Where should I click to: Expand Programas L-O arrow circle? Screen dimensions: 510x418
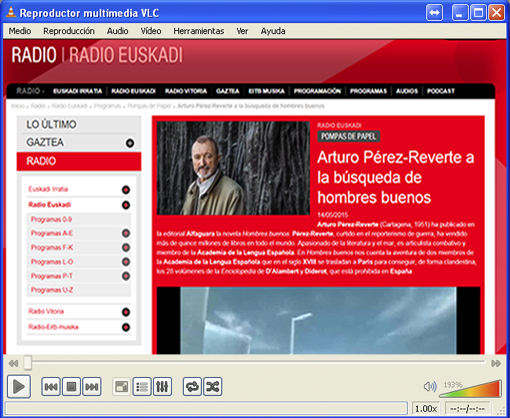pyautogui.click(x=126, y=262)
